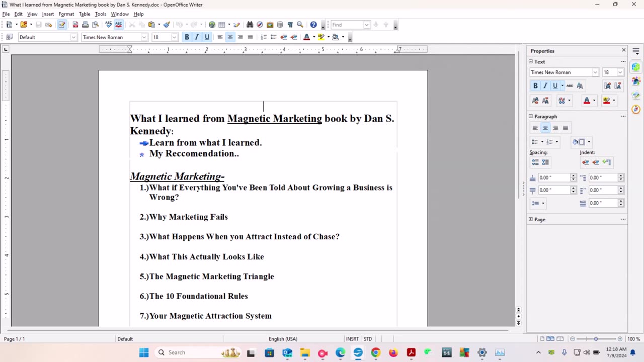Toggle Italic in the formatting toolbar
The image size is (644, 362).
point(197,37)
